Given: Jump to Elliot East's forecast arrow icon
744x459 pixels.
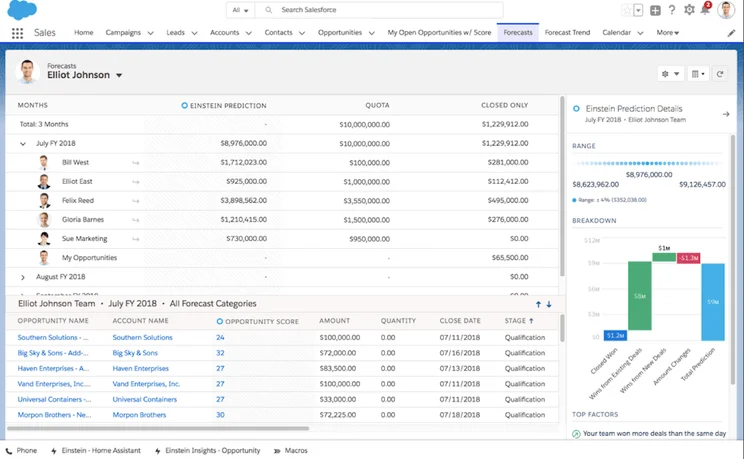Looking at the screenshot, I should click(x=136, y=182).
